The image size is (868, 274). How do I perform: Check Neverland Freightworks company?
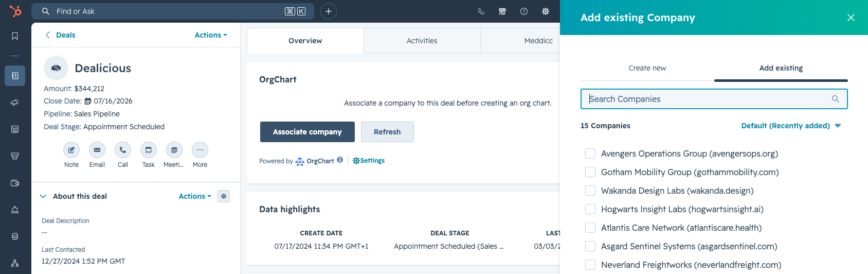pos(590,265)
